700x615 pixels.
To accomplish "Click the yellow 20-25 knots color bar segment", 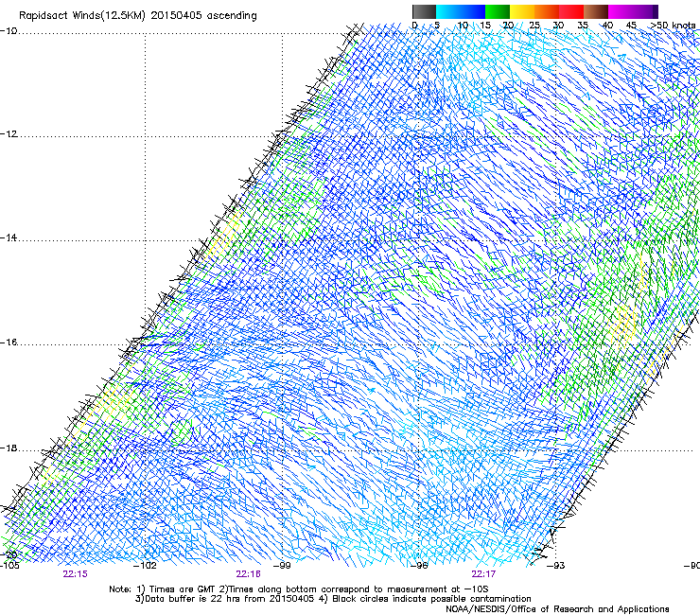I will click(x=522, y=11).
